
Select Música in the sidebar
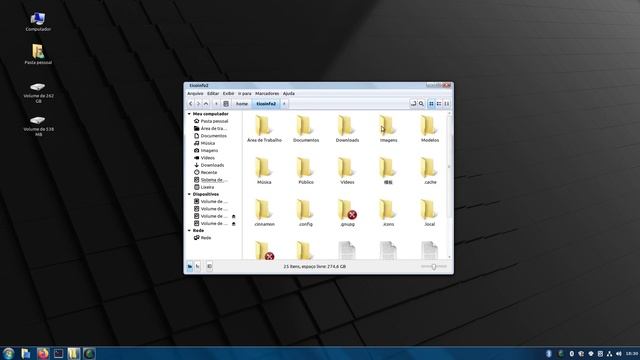(x=204, y=143)
